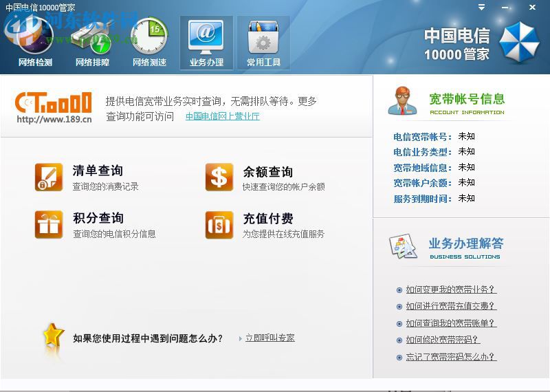Select the 积分查询 heading text
Screen dimensions: 550x392
pos(98,218)
